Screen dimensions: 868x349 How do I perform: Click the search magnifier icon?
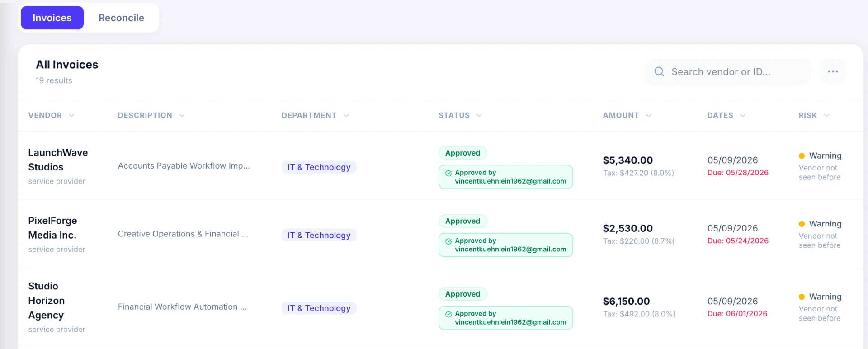coord(659,71)
